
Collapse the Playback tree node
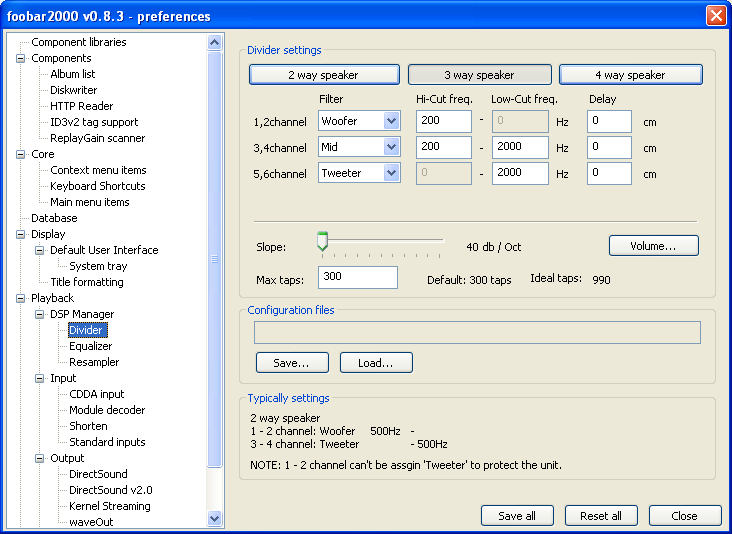21,298
